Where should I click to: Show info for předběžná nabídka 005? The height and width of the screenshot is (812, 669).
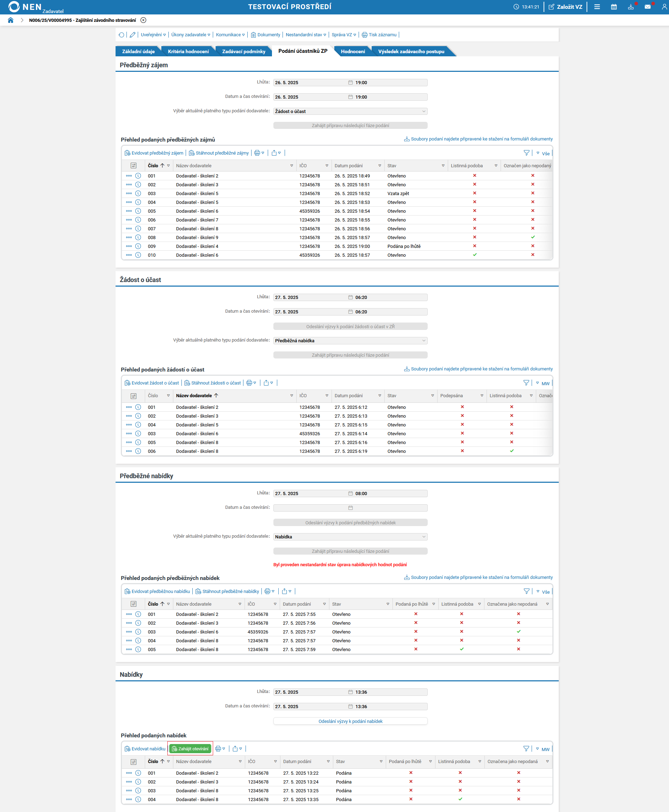(x=138, y=649)
